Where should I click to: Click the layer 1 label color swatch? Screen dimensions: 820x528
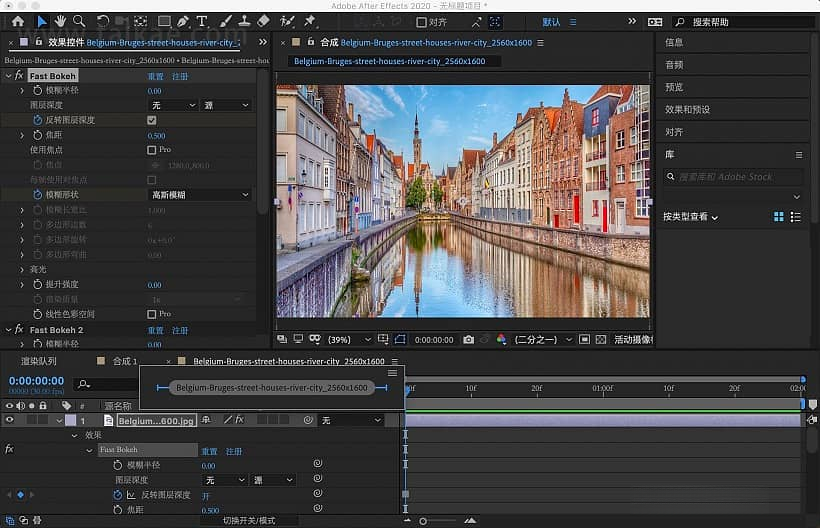(x=71, y=420)
